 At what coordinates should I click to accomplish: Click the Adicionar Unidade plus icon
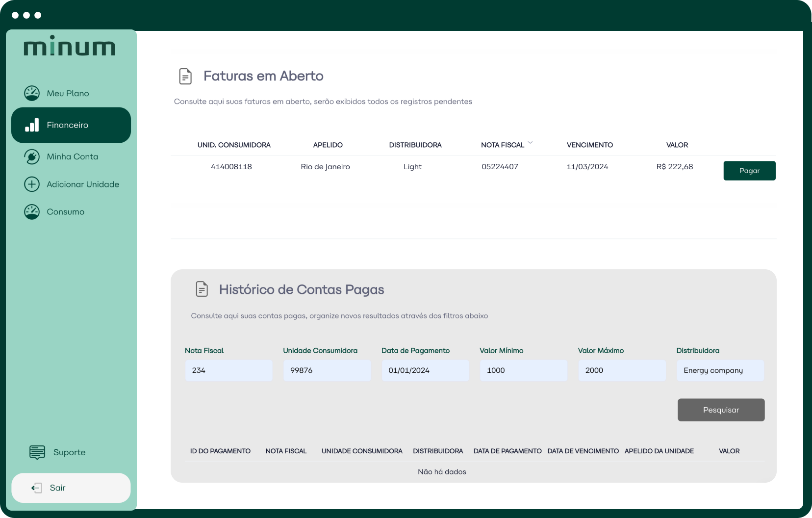coord(32,184)
